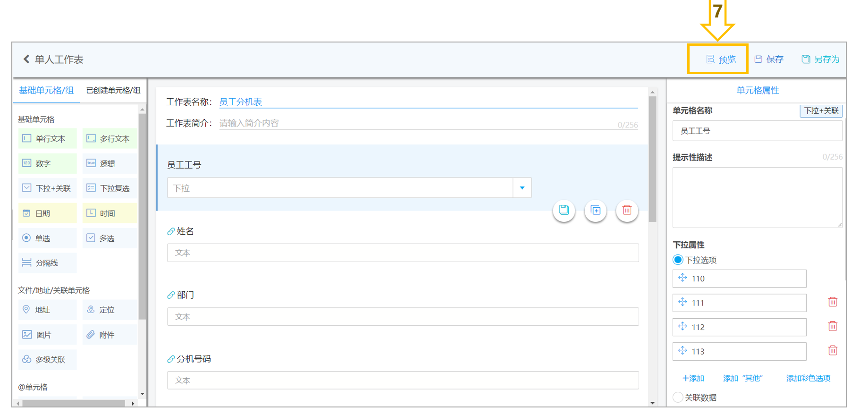Click 添加彩色选项 link
The width and height of the screenshot is (868, 415).
pyautogui.click(x=808, y=378)
